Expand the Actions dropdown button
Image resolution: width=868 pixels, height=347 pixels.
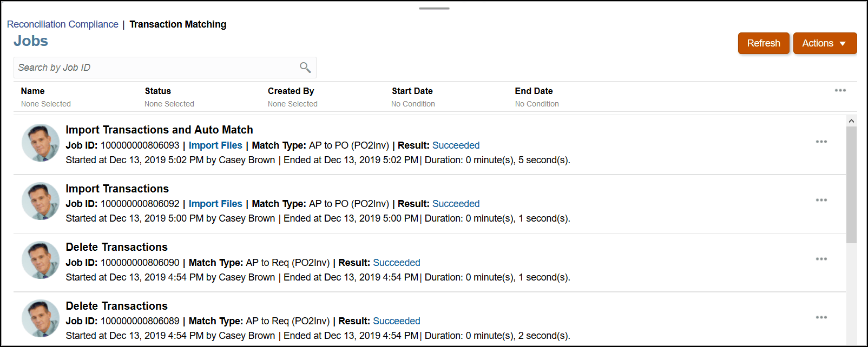(825, 43)
